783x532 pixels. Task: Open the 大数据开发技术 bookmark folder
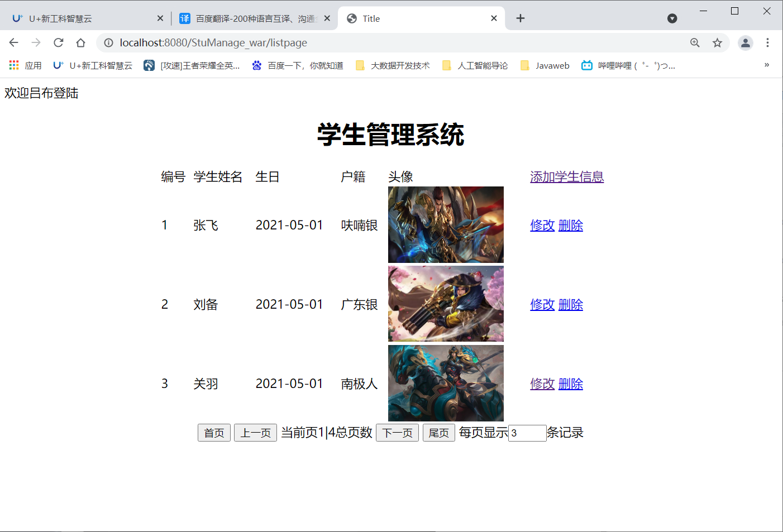(x=393, y=65)
